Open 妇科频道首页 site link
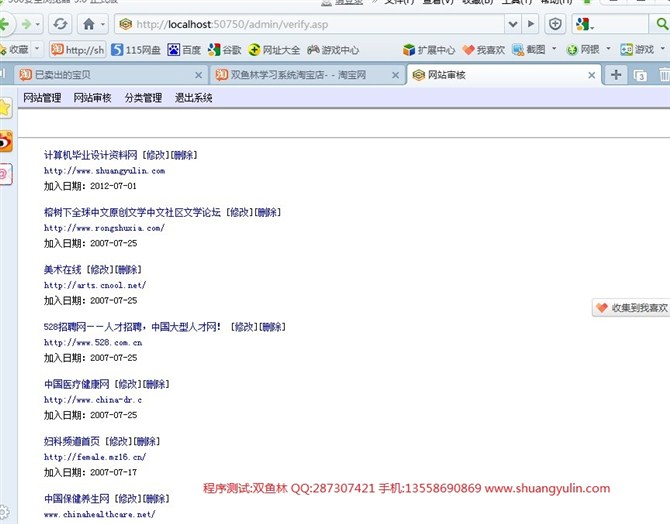The width and height of the screenshot is (670, 524). 72,441
